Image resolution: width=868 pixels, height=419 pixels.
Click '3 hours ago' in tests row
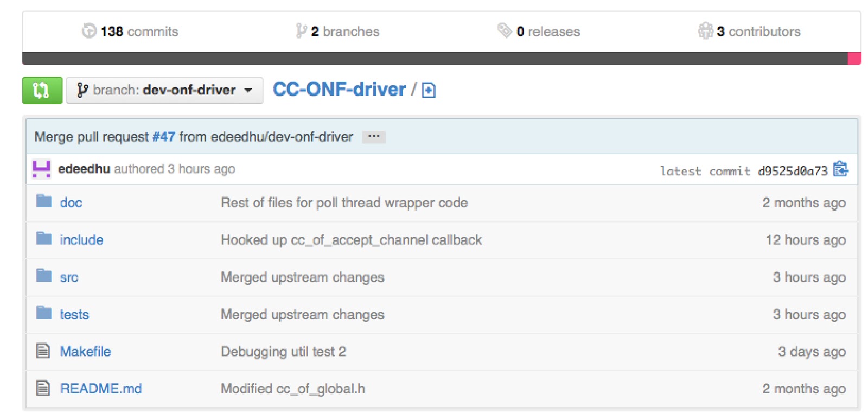click(x=809, y=314)
